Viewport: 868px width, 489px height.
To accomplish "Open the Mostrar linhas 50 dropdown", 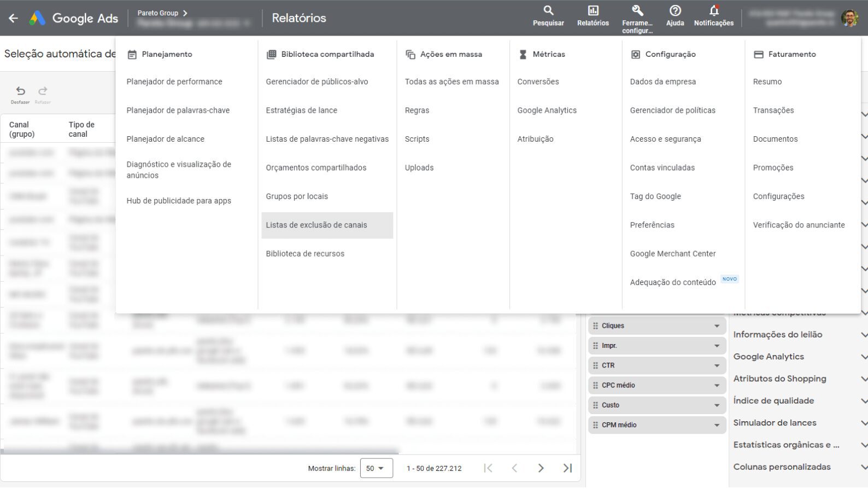I will pyautogui.click(x=376, y=468).
